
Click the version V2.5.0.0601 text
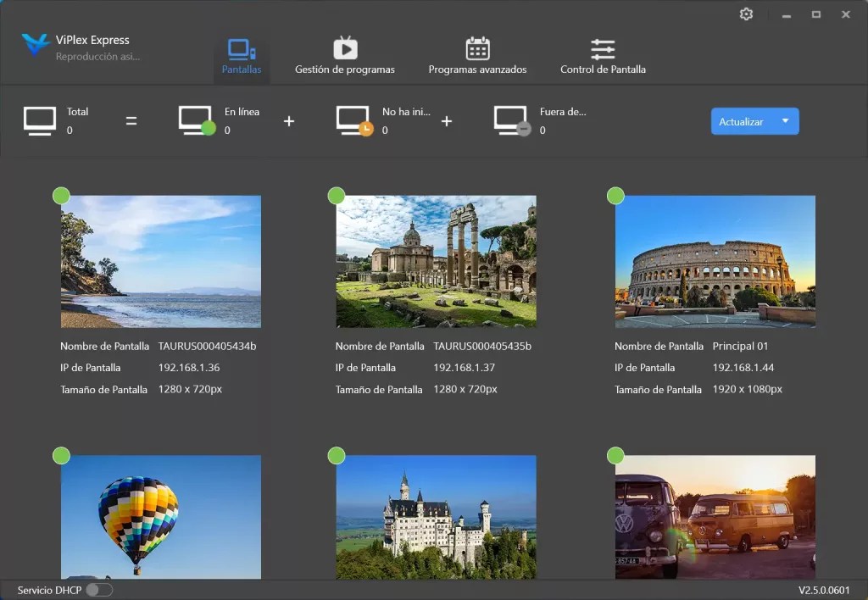pos(824,590)
